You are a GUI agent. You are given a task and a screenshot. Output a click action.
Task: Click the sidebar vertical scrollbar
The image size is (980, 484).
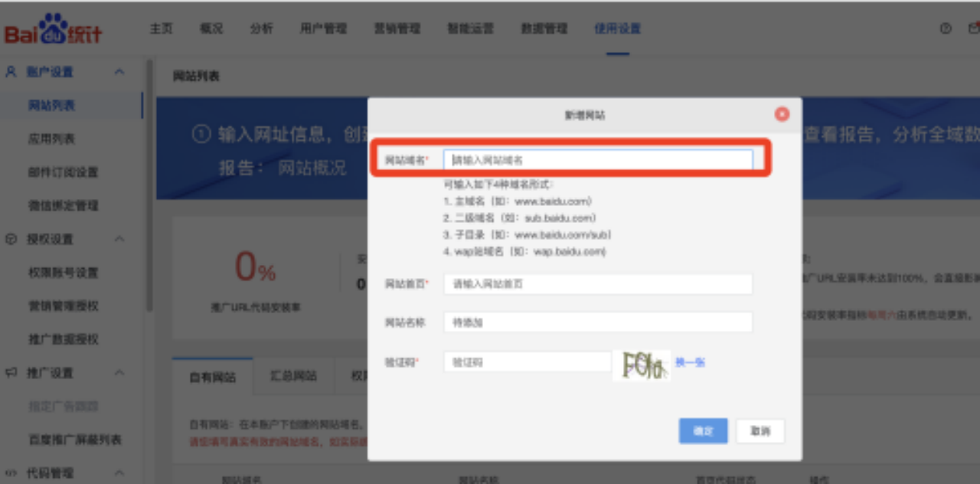click(149, 185)
